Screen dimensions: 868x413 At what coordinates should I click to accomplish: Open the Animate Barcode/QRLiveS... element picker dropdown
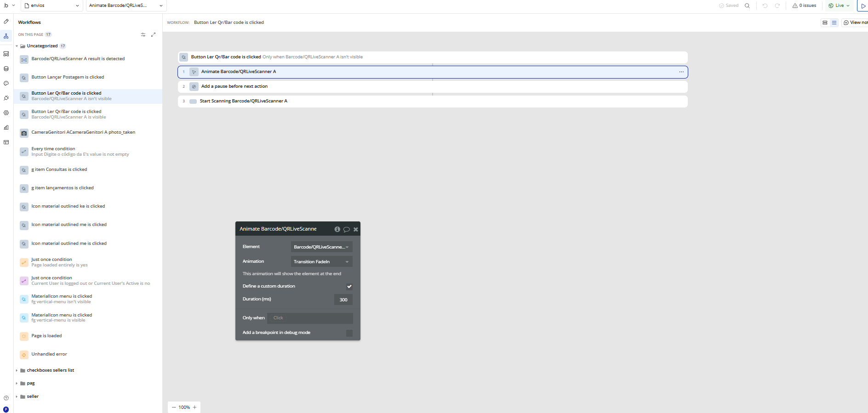tap(126, 6)
